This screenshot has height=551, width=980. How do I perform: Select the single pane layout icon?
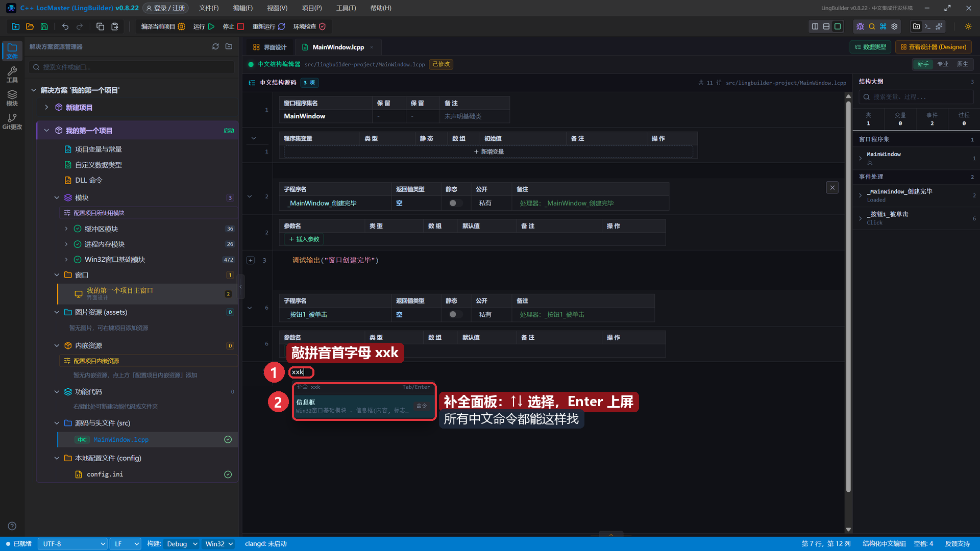838,27
